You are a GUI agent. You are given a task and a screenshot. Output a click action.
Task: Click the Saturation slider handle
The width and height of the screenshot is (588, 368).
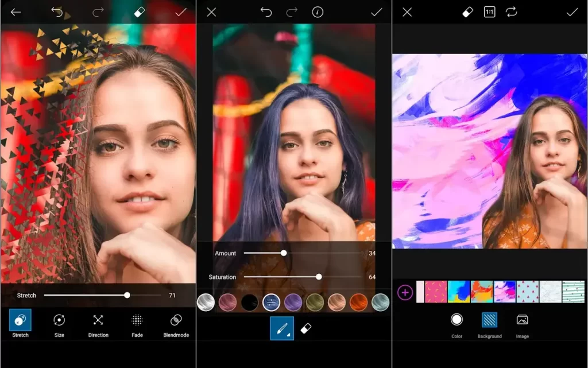319,277
